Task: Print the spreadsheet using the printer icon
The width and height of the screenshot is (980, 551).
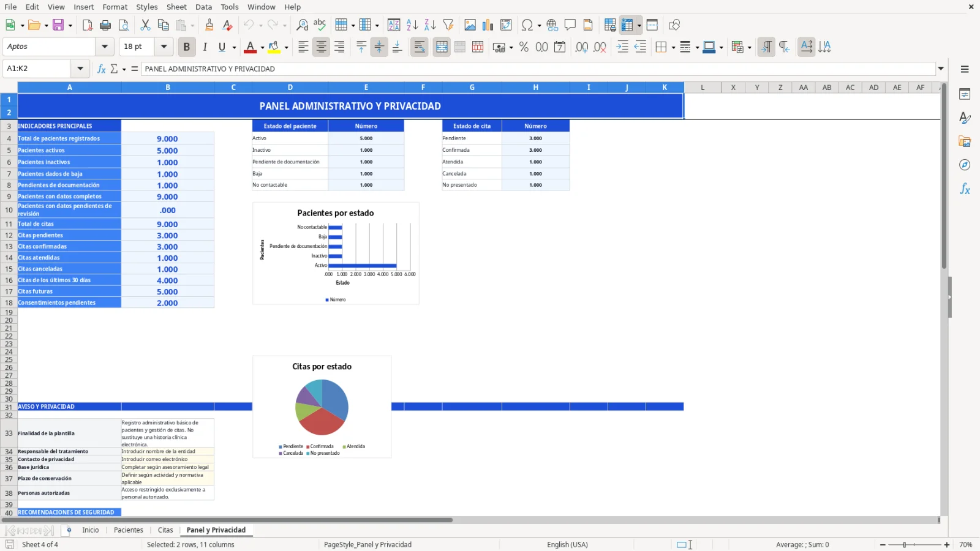Action: [x=105, y=25]
